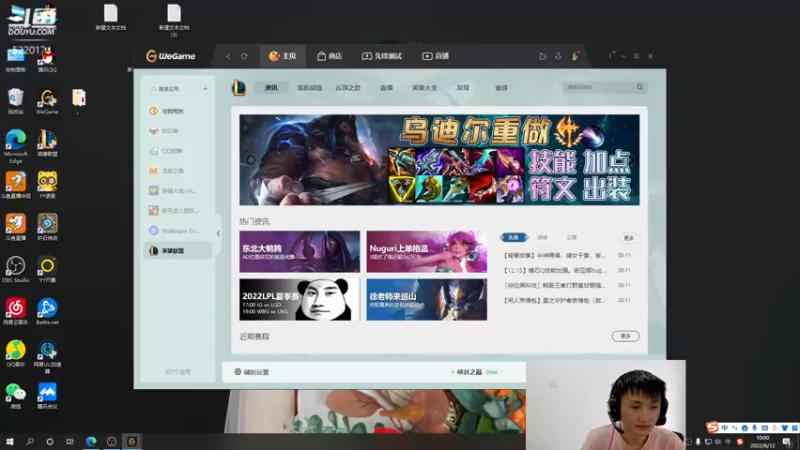The width and height of the screenshot is (800, 450).
Task: Select Wallpaper Engine in the sidebar
Action: coord(178,231)
